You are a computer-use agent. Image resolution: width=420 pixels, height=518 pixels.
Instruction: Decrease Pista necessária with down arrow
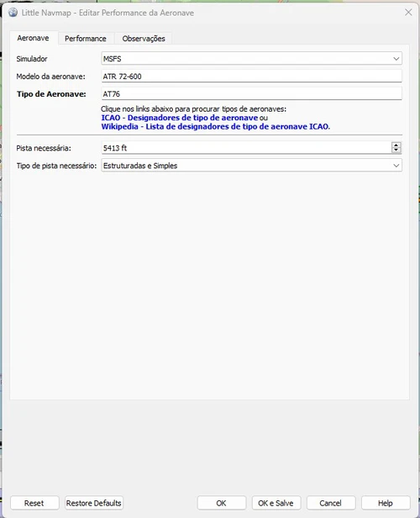[396, 151]
